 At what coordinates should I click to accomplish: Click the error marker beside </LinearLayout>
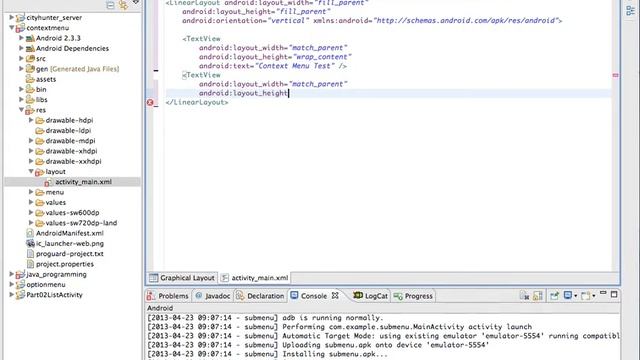click(x=150, y=102)
